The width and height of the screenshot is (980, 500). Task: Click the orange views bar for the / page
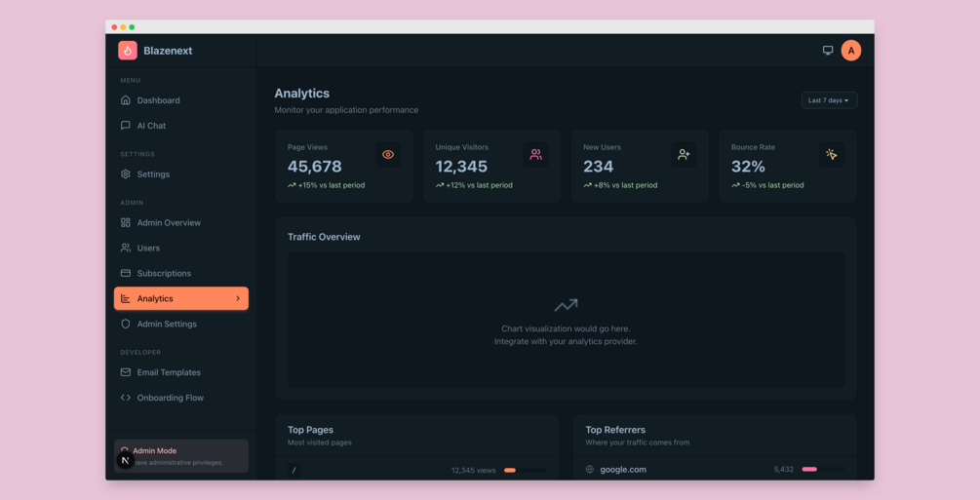(x=510, y=470)
